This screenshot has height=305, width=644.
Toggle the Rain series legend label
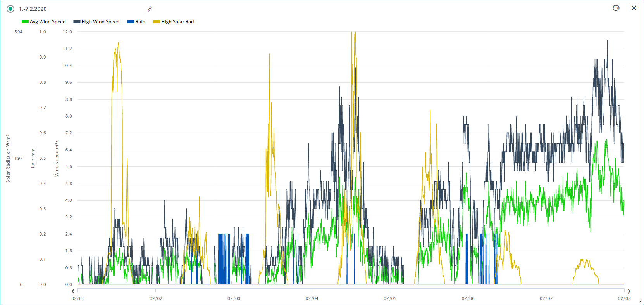[140, 22]
